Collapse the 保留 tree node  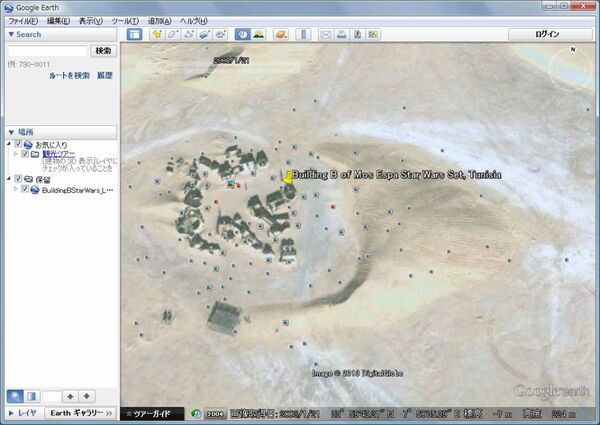[9, 179]
